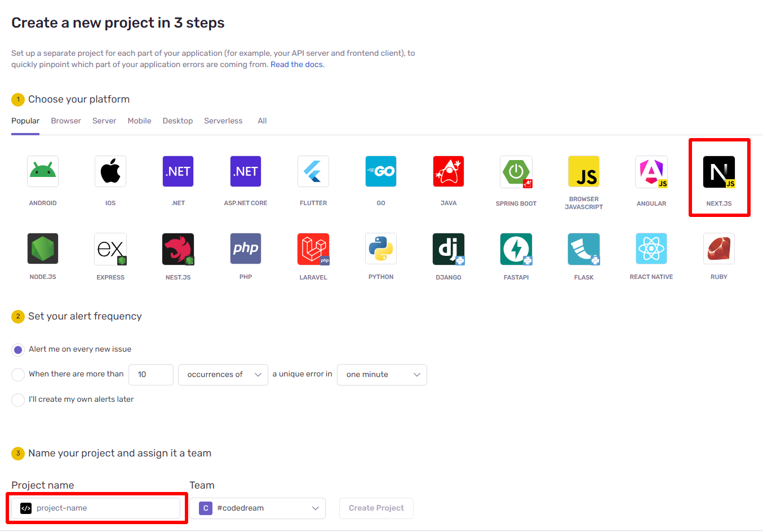Select the Nest.js platform icon
763x532 pixels.
178,249
